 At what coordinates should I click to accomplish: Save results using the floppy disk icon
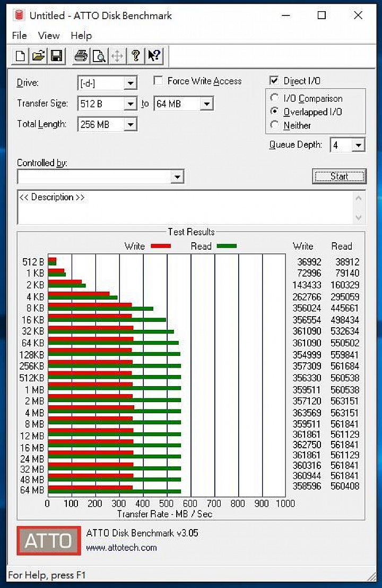[x=57, y=56]
